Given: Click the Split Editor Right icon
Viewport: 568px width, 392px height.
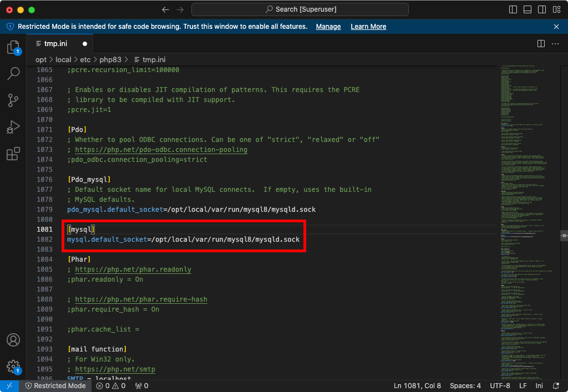Looking at the screenshot, I should point(541,44).
